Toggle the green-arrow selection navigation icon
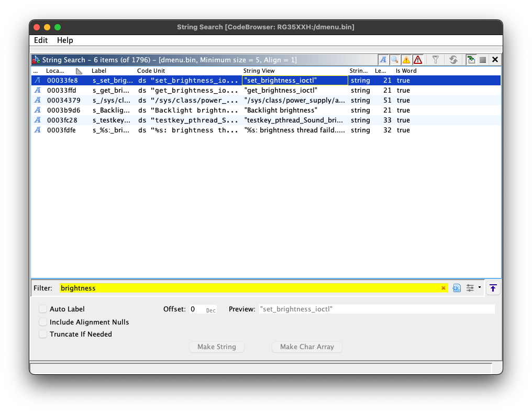 tap(471, 60)
